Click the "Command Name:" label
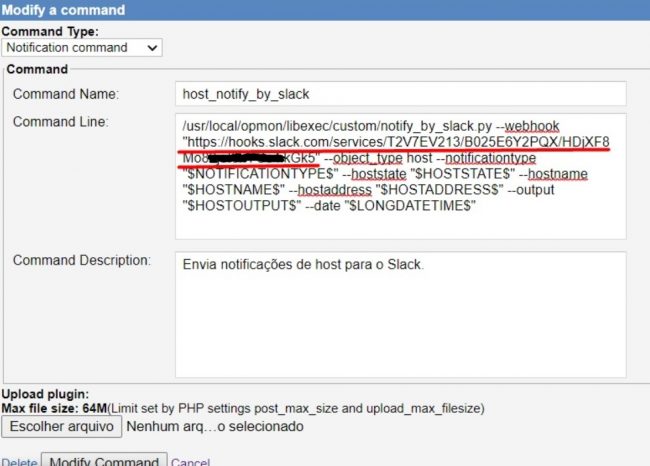Image resolution: width=650 pixels, height=466 pixels. 65,94
